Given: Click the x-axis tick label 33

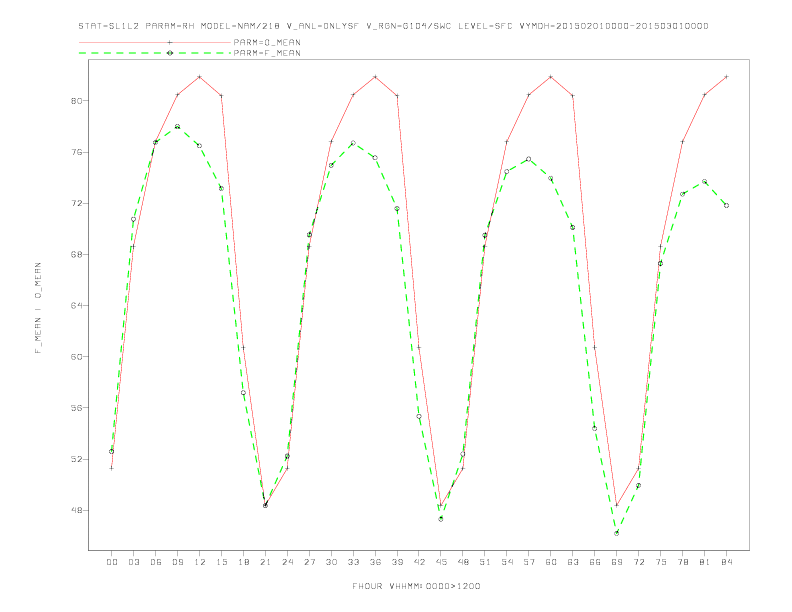Looking at the screenshot, I should pos(353,562).
